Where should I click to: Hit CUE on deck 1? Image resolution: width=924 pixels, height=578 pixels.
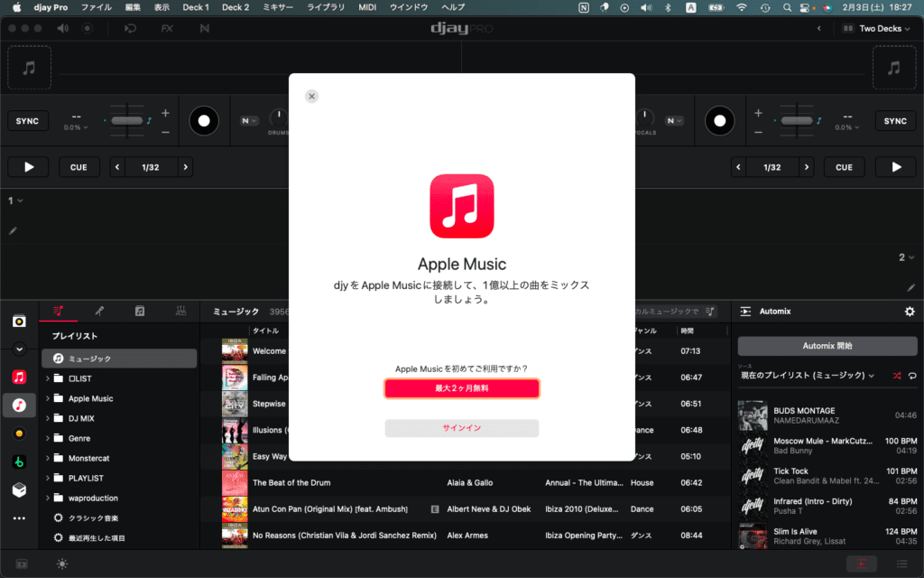79,167
